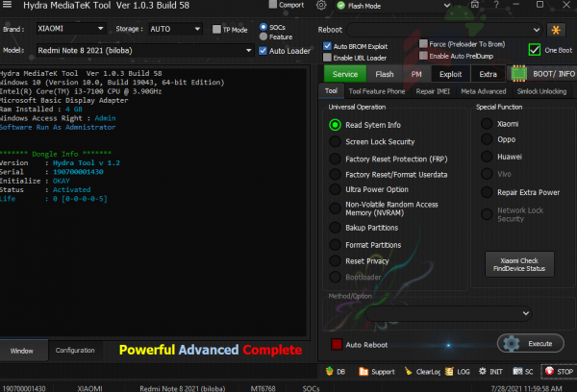Switch to the Window tab
The width and height of the screenshot is (577, 392).
coord(22,351)
